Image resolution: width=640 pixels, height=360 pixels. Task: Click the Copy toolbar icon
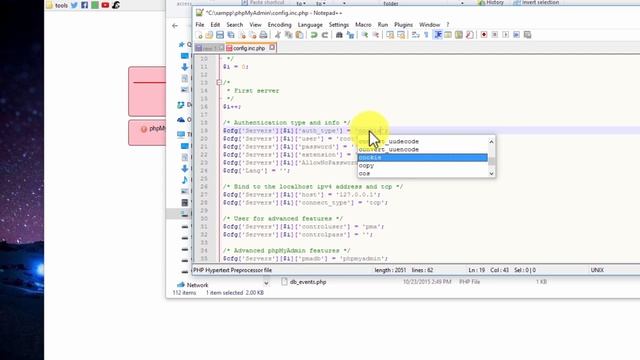click(x=288, y=35)
